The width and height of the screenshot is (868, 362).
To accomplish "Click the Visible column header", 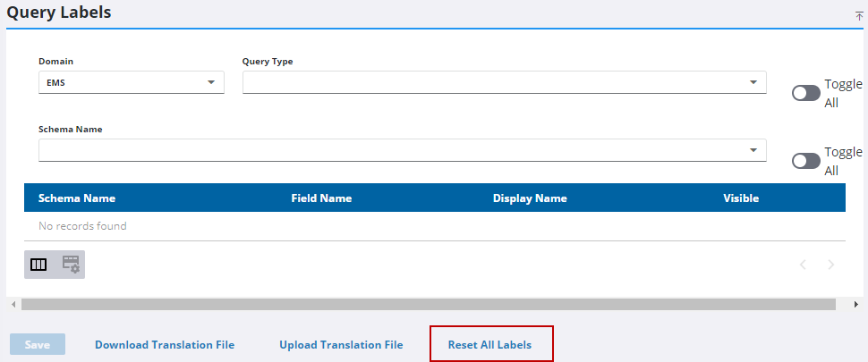I will (x=741, y=198).
